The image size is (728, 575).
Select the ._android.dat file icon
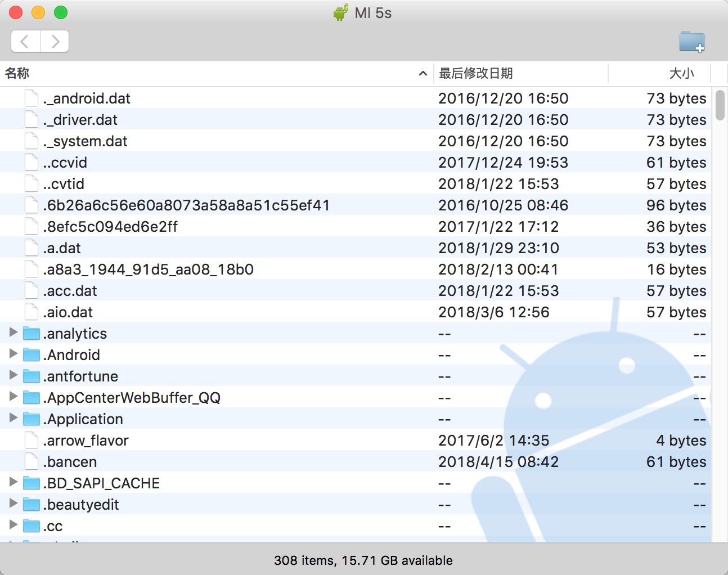32,98
